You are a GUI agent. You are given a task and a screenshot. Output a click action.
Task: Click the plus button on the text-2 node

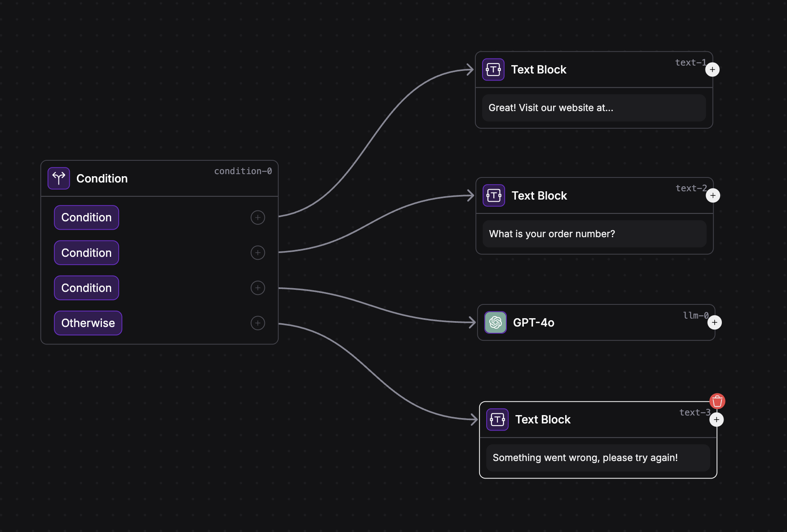[x=713, y=195]
